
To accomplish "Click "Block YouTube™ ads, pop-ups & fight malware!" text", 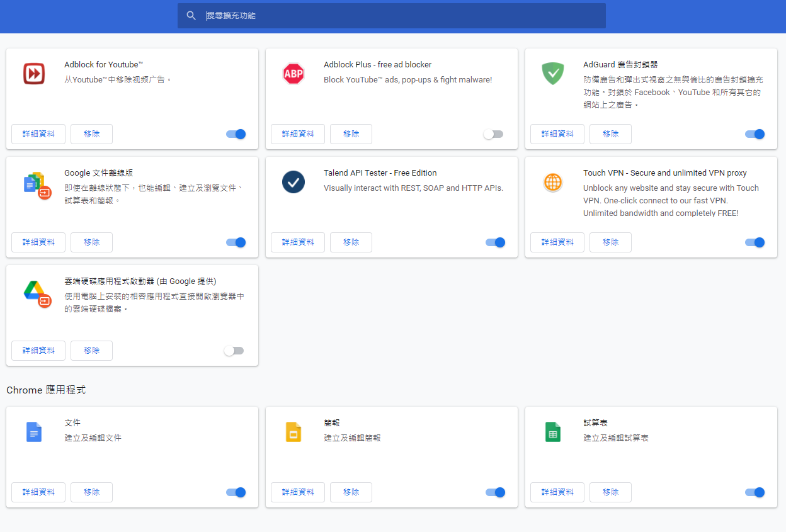I will [x=408, y=80].
